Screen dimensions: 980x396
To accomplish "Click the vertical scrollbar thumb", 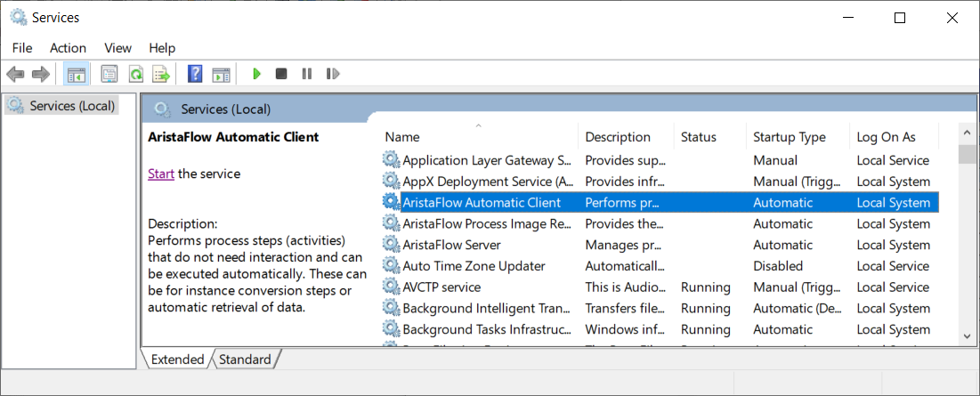I will point(967,154).
